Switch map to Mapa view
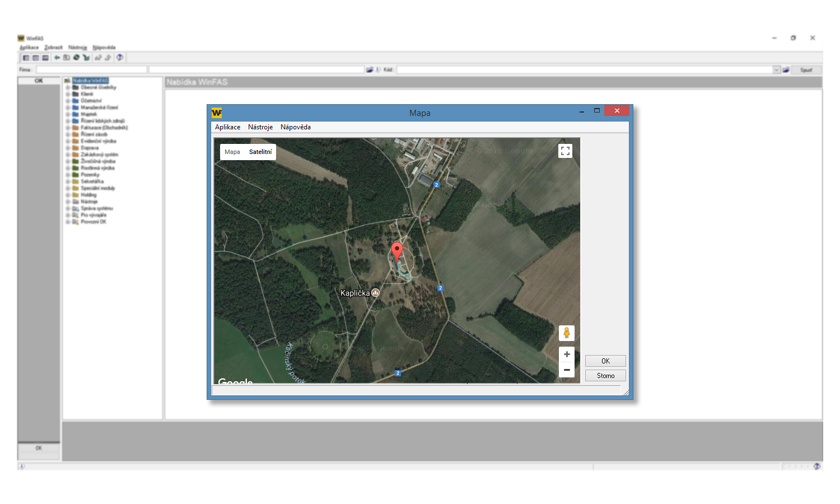 coord(232,152)
